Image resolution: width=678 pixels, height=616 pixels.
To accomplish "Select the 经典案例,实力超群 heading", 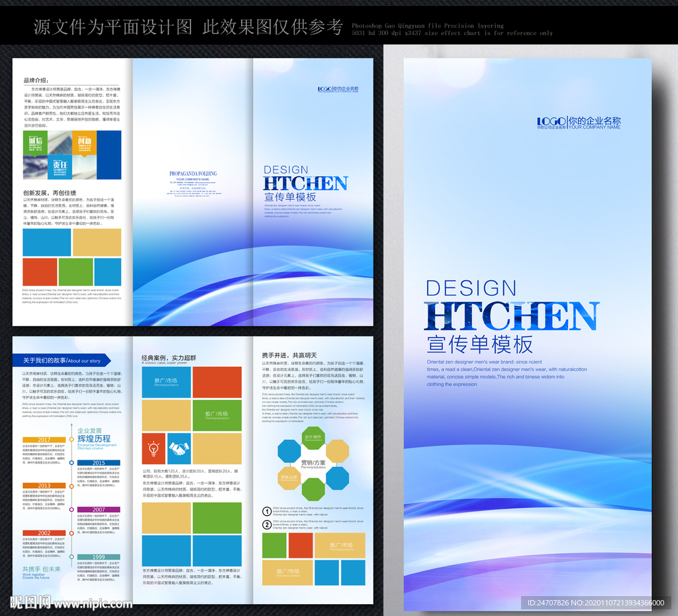I will click(169, 358).
